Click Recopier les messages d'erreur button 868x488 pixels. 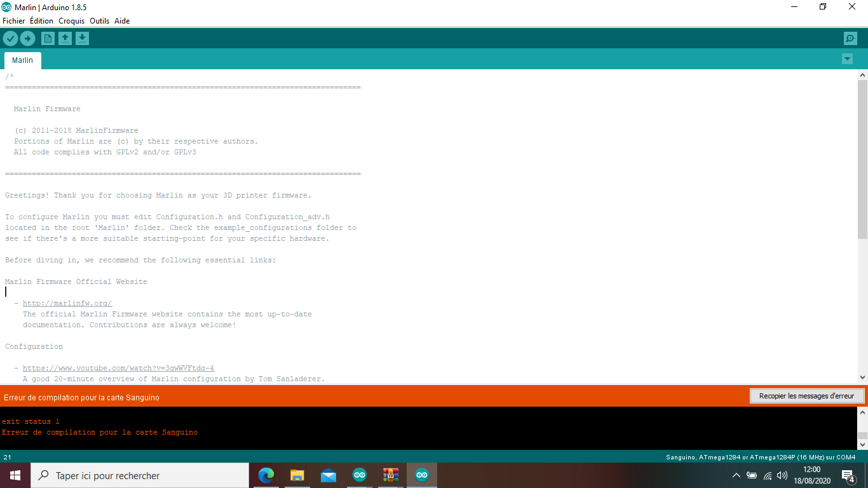[x=807, y=396]
